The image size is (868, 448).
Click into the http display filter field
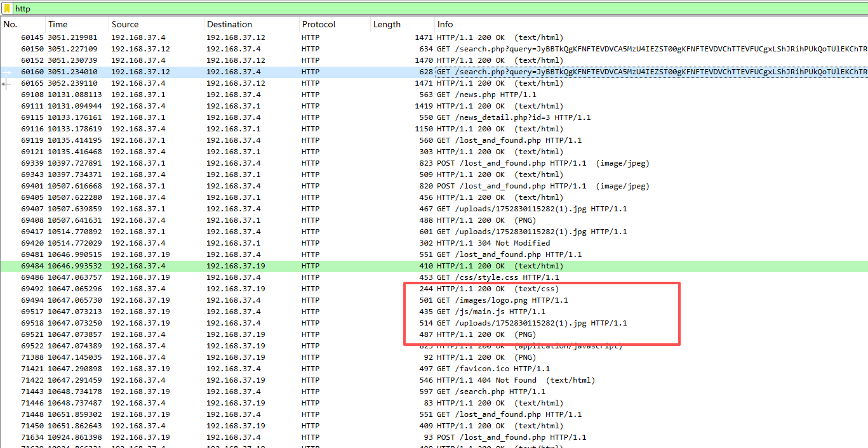click(x=381, y=8)
